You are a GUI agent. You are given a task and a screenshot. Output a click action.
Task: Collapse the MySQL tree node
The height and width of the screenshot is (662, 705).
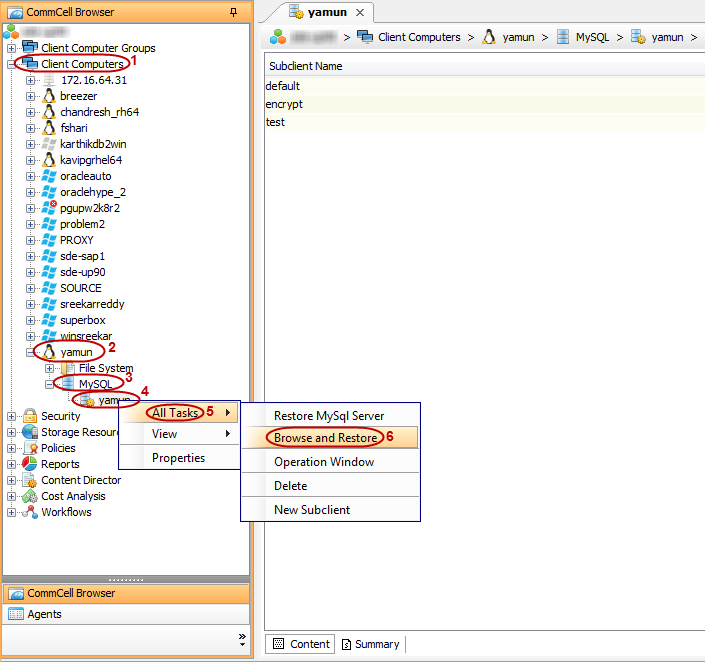50,384
